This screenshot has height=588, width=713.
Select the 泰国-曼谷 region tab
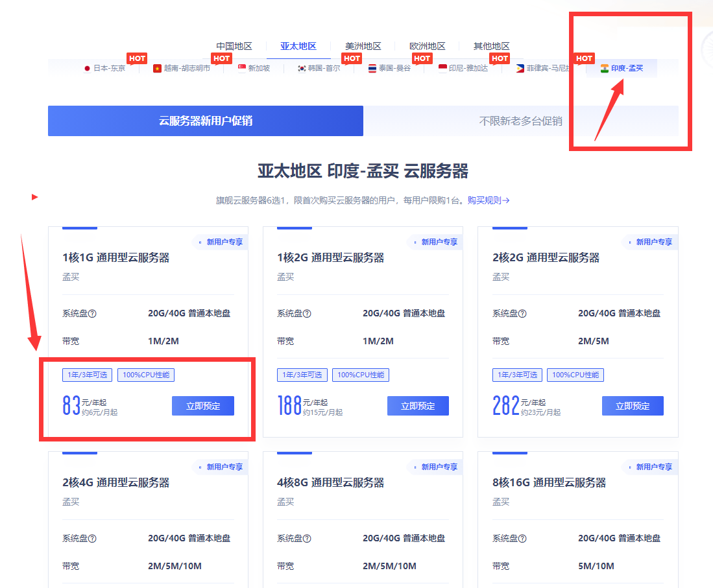[389, 68]
